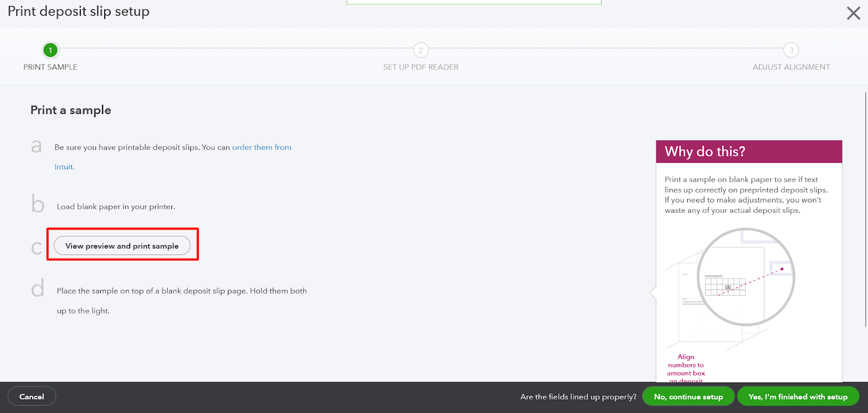Click the large letter 'a' step marker

point(36,146)
